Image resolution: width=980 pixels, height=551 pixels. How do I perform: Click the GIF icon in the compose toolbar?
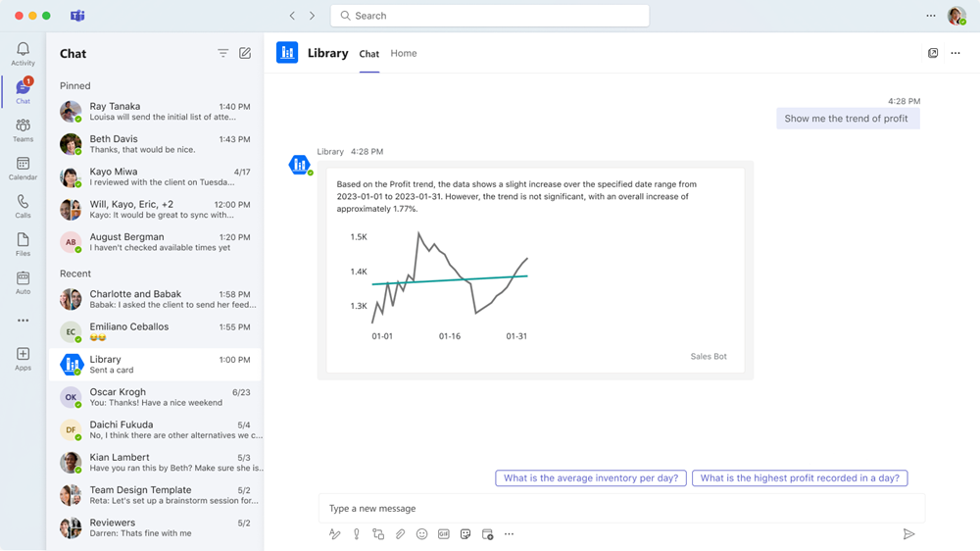444,534
